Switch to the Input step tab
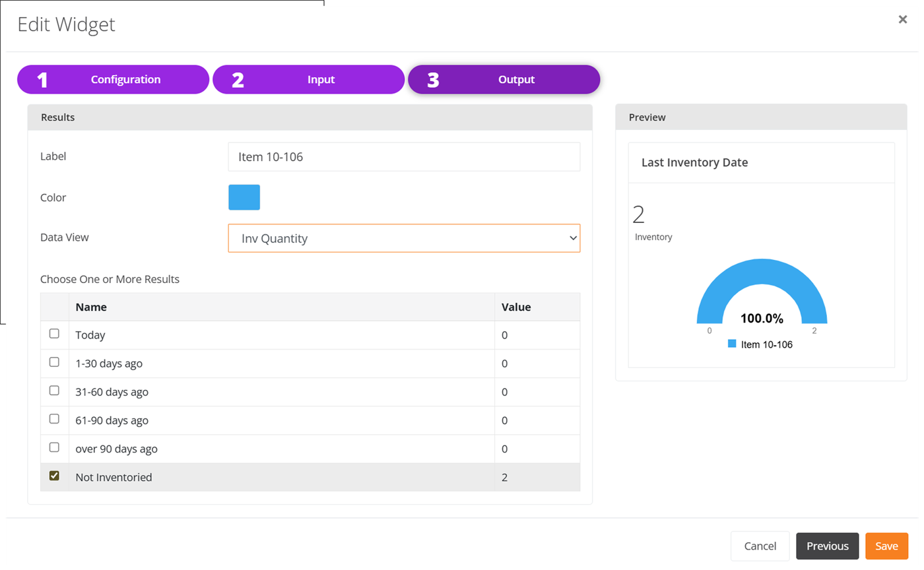The width and height of the screenshot is (924, 570). 308,80
